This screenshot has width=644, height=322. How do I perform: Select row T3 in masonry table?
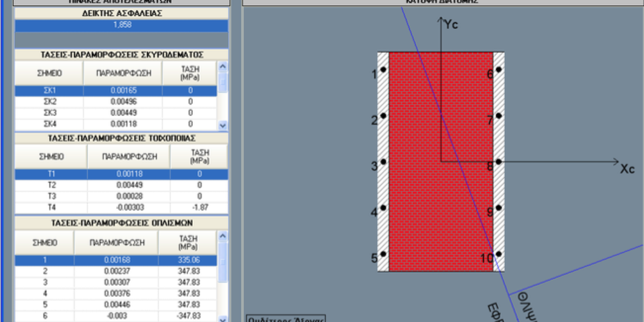pos(121,196)
